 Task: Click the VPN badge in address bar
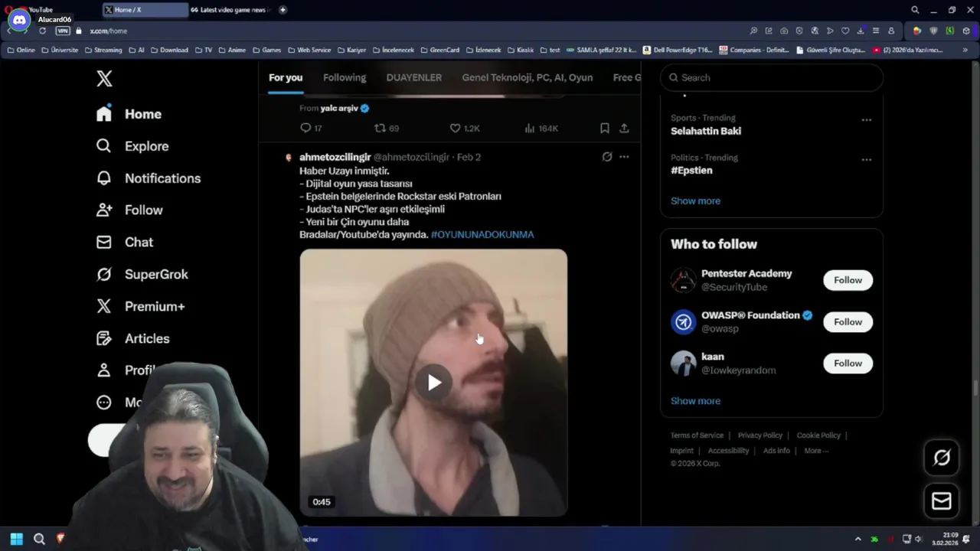click(63, 31)
